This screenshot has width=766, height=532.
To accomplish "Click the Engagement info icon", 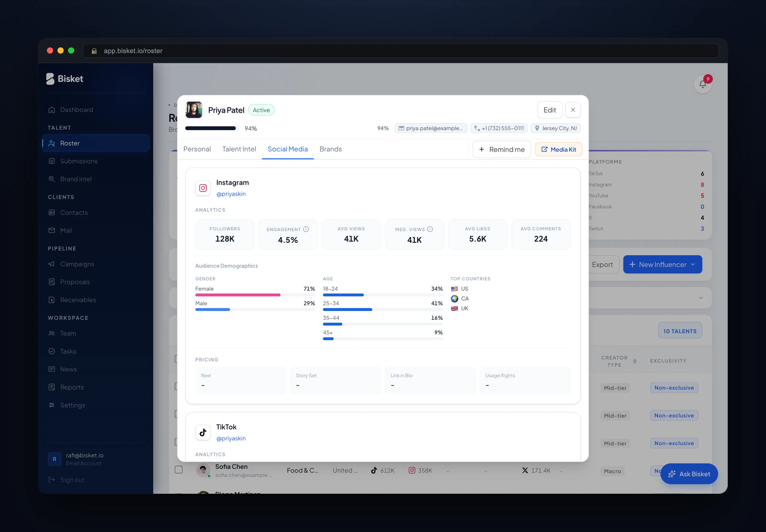I will 306,229.
